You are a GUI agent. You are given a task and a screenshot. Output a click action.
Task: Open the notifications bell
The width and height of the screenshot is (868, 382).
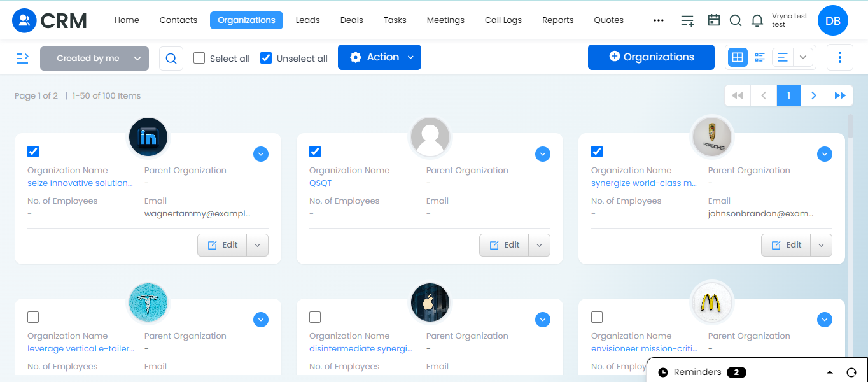point(757,20)
